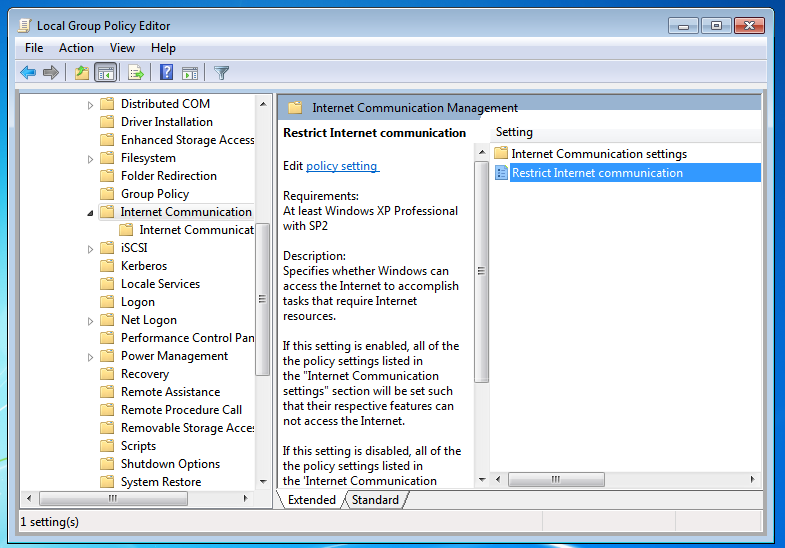Select Group Policy in the tree

(x=155, y=194)
